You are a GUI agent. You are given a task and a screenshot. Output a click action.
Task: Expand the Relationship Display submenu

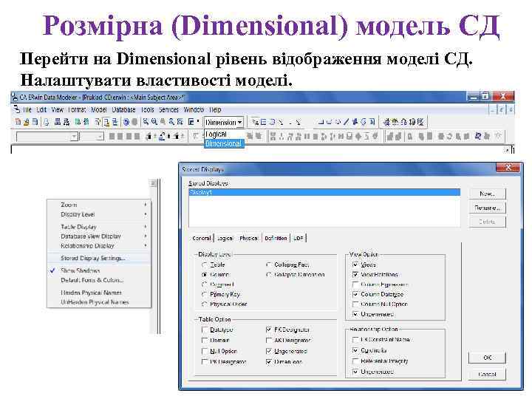coord(99,245)
